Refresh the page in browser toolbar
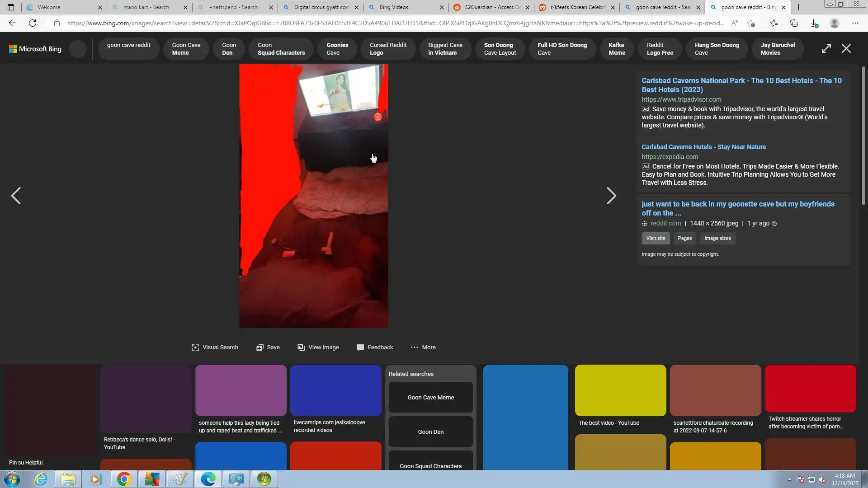 click(33, 23)
